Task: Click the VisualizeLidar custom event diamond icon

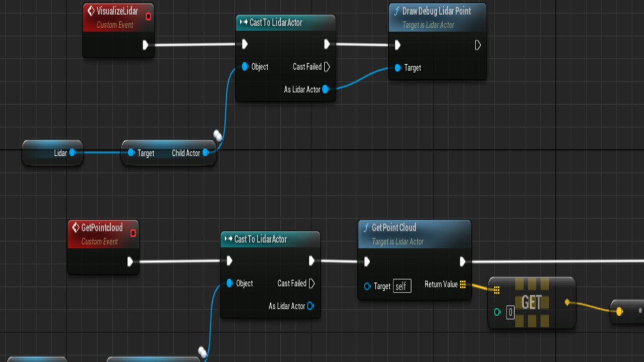Action: click(x=91, y=11)
